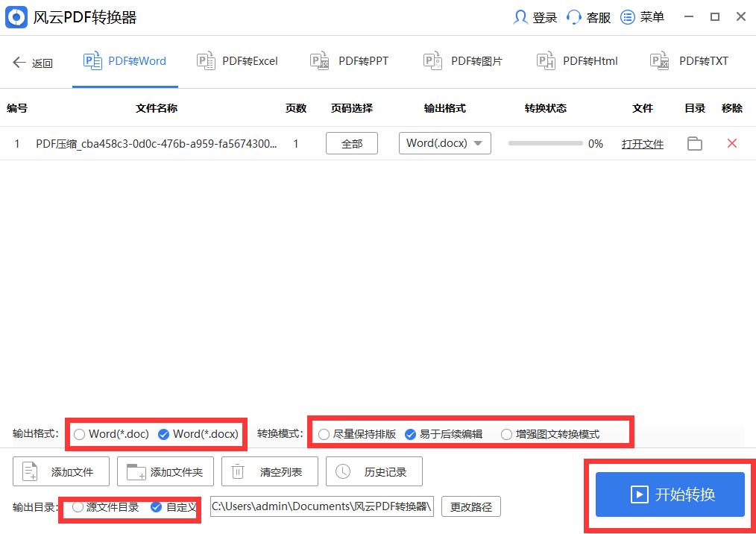This screenshot has height=534, width=756.
Task: Click the 添加文件 button label
Action: click(72, 472)
